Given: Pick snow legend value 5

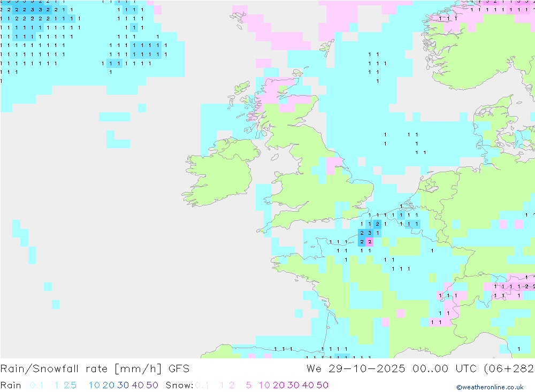Looking at the screenshot, I should coord(249,385).
